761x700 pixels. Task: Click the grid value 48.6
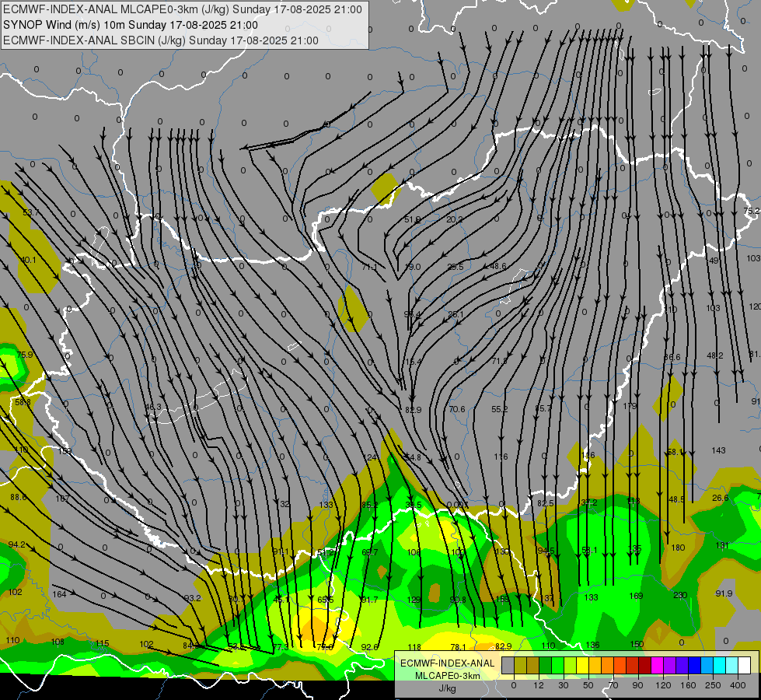click(498, 266)
